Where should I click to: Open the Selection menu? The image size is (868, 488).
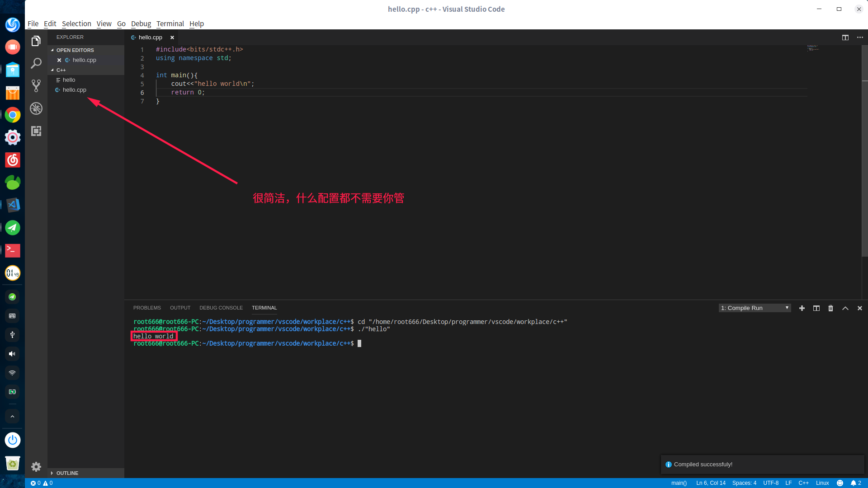pos(76,23)
